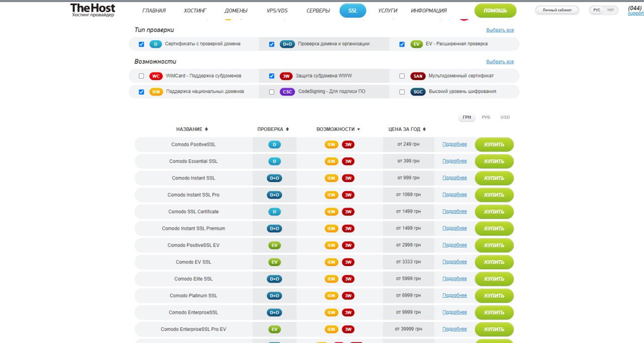Enable CodeSigning checkbox
This screenshot has height=343, width=644.
(x=272, y=92)
